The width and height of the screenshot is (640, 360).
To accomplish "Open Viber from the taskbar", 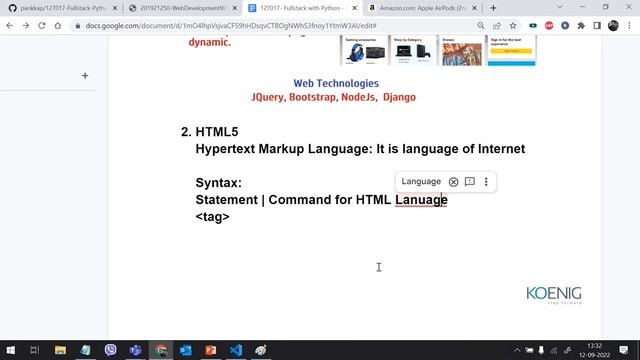I will pyautogui.click(x=110, y=350).
